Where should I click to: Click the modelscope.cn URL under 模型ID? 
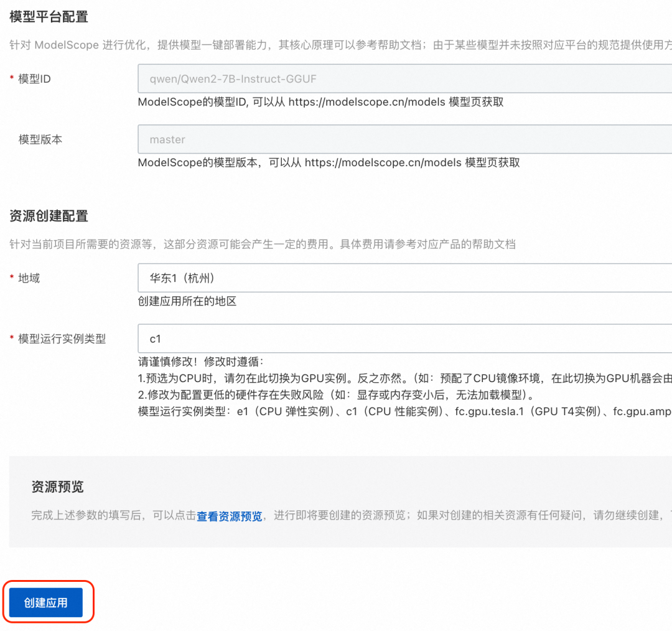(366, 102)
